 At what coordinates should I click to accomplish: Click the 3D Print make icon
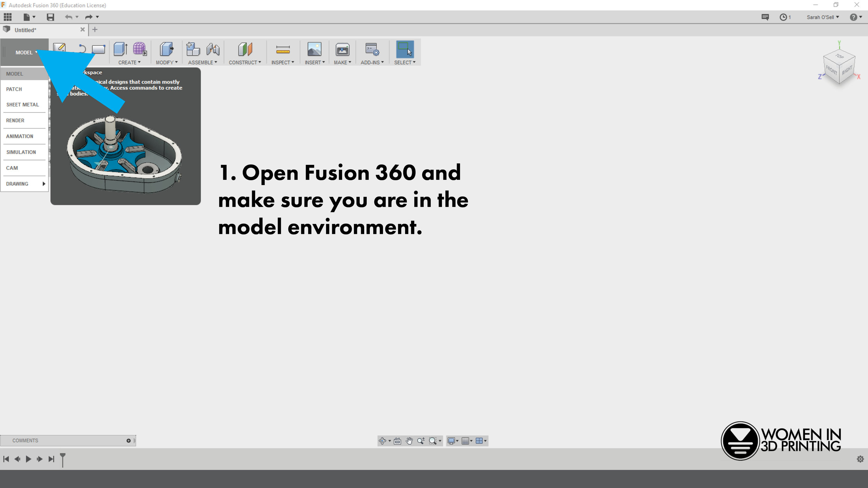tap(342, 49)
